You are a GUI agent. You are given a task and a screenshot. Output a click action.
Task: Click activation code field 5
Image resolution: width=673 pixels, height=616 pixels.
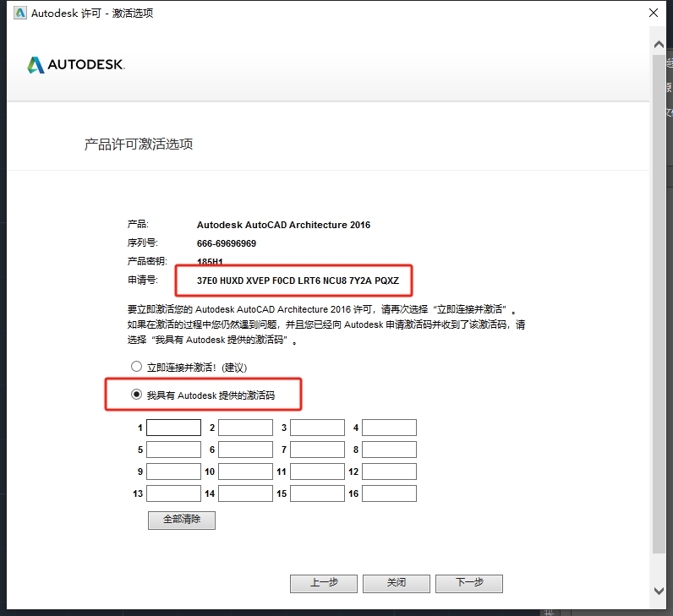tap(174, 450)
